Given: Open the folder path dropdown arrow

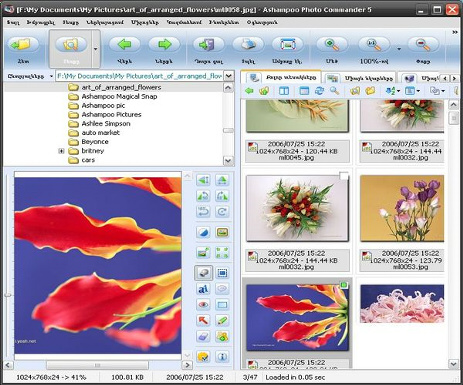Looking at the screenshot, I should (228, 76).
